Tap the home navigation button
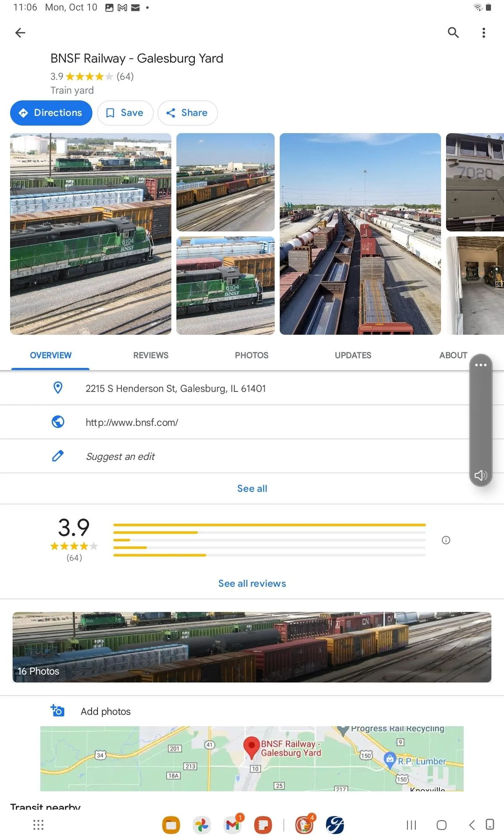The height and width of the screenshot is (840, 504). 441,825
